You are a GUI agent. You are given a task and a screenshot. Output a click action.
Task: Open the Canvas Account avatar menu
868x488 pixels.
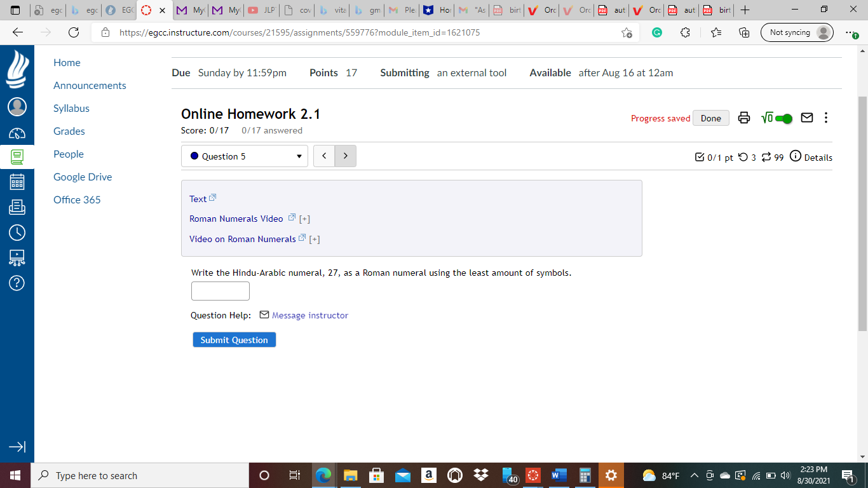click(17, 107)
